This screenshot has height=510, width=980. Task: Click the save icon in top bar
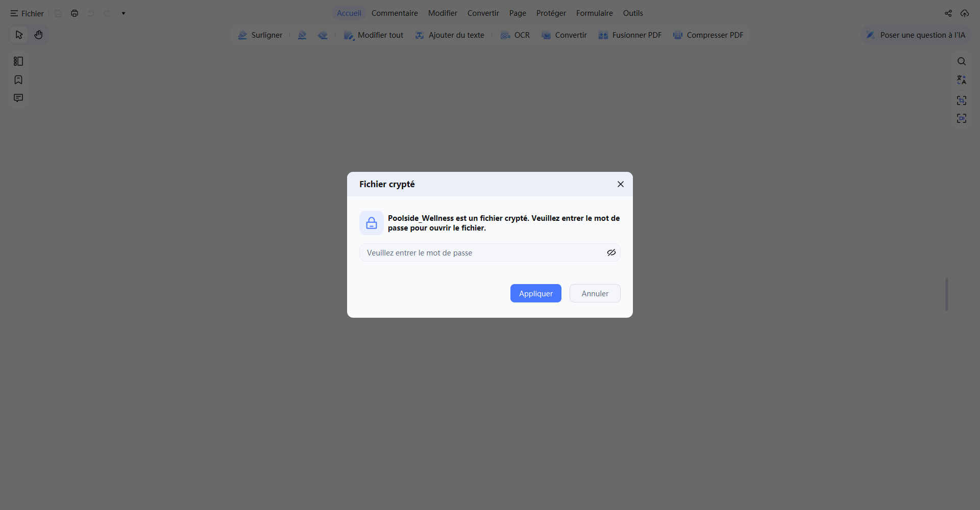[58, 13]
